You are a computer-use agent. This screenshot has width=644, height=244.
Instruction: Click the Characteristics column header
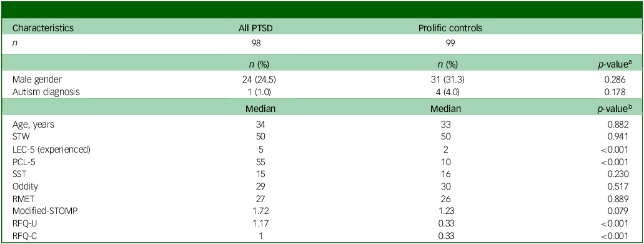44,29
